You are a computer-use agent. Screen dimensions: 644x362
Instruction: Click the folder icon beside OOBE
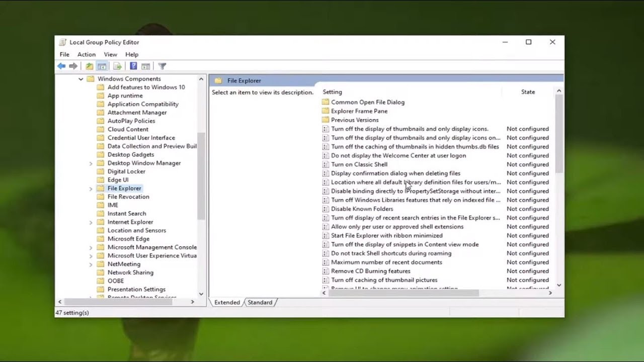(x=100, y=281)
